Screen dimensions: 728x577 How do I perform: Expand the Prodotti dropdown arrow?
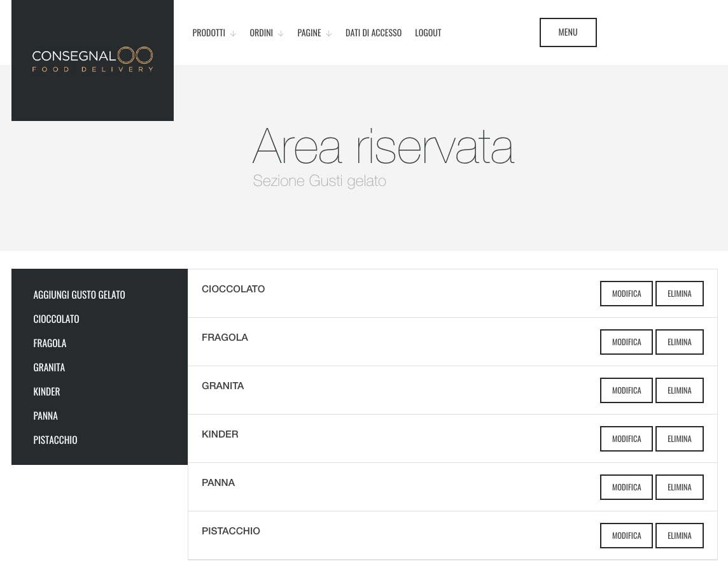coord(233,34)
